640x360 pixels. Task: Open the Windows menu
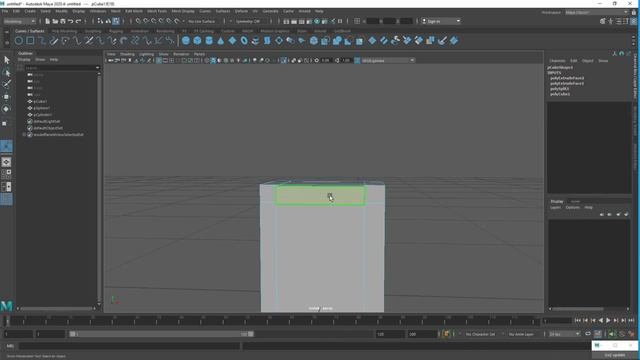[x=98, y=11]
